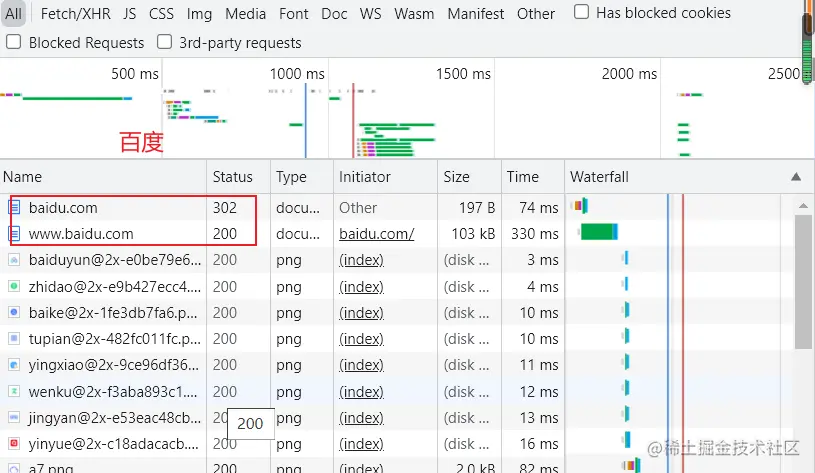Filter requests by WS type
The image size is (815, 473).
(370, 14)
